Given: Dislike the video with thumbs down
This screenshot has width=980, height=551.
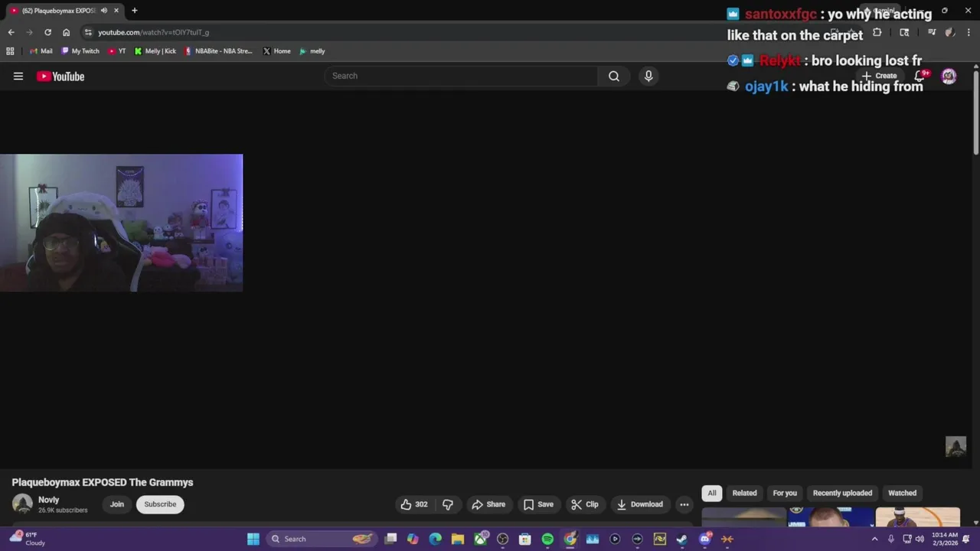Looking at the screenshot, I should (448, 504).
